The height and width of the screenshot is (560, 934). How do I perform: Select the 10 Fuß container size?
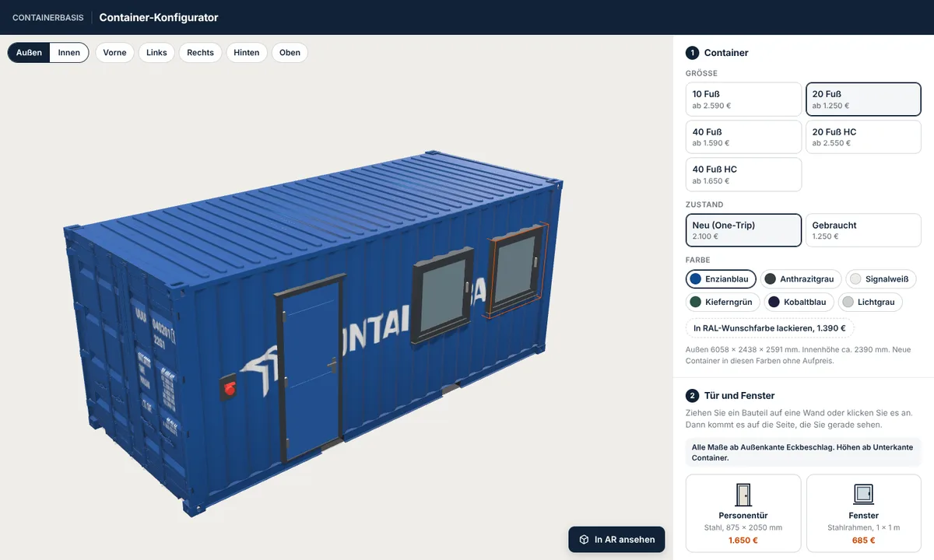point(743,99)
